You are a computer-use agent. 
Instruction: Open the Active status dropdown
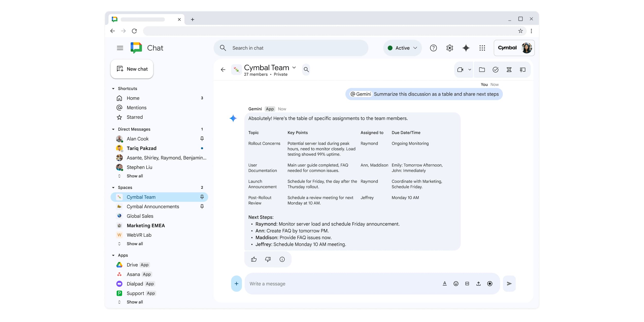tap(402, 48)
